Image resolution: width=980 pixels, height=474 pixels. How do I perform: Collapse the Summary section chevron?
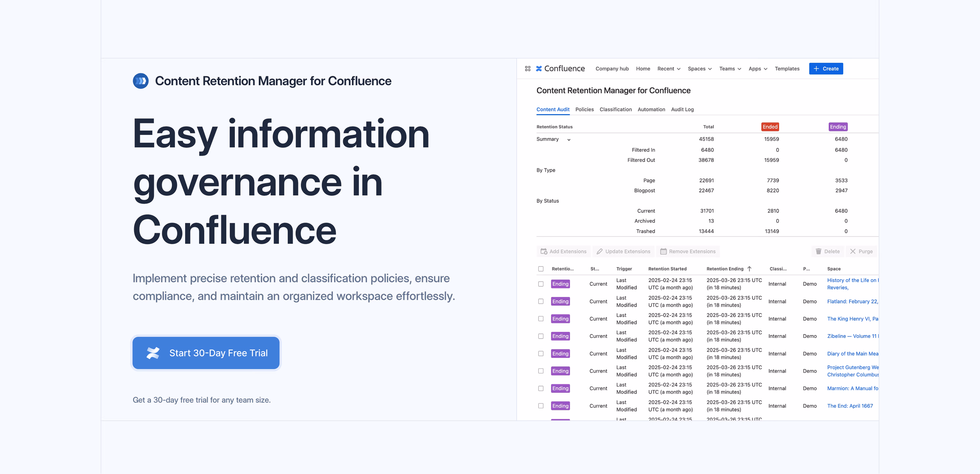pos(569,140)
